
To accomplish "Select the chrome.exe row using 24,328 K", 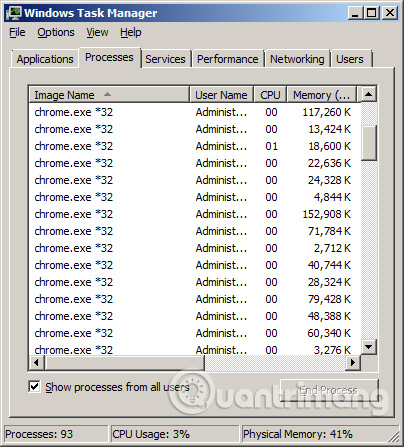I will pyautogui.click(x=195, y=180).
